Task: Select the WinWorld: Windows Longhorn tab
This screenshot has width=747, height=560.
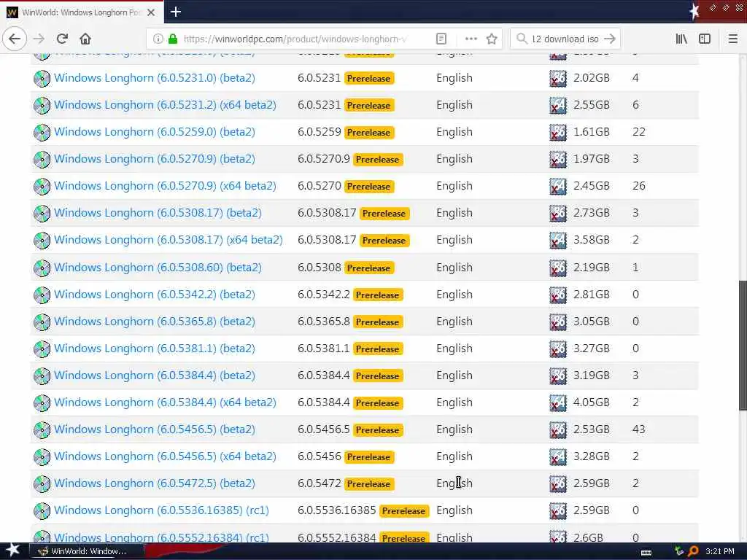Action: 82,12
